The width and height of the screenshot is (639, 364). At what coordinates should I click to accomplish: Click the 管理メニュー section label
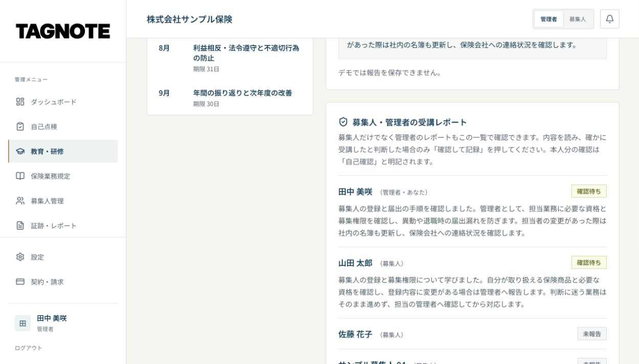[31, 79]
